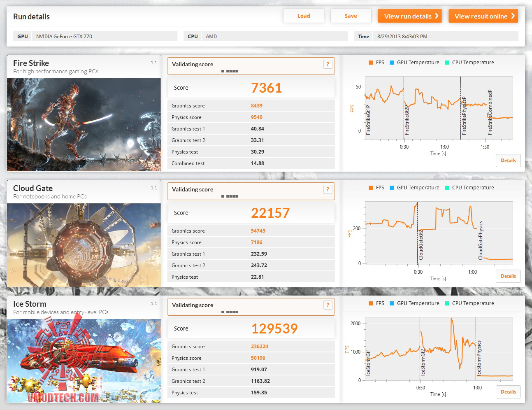Click CPU Temperature legend swatch in Ice Storm chart
532x410 pixels.
tap(447, 303)
